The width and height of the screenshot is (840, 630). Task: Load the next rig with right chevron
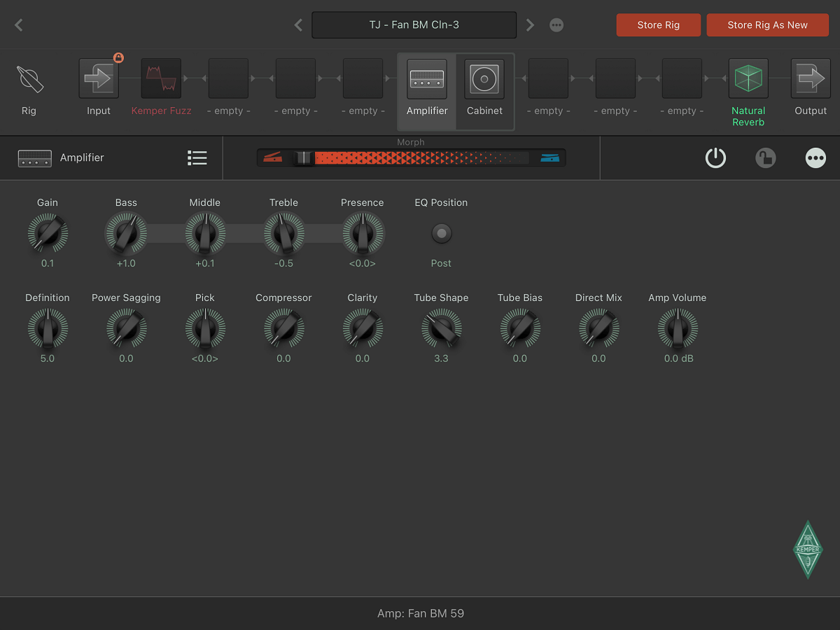(530, 25)
